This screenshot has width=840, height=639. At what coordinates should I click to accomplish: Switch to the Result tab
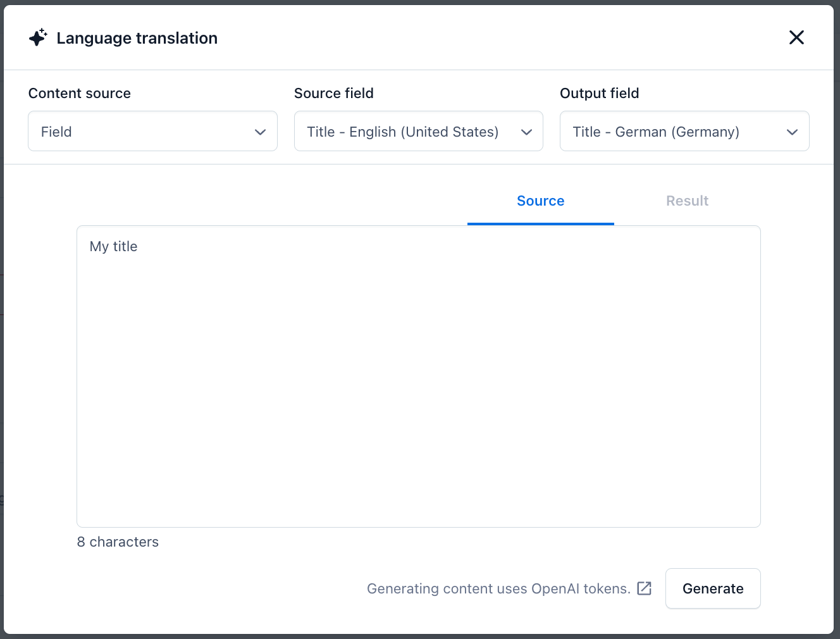(x=687, y=201)
